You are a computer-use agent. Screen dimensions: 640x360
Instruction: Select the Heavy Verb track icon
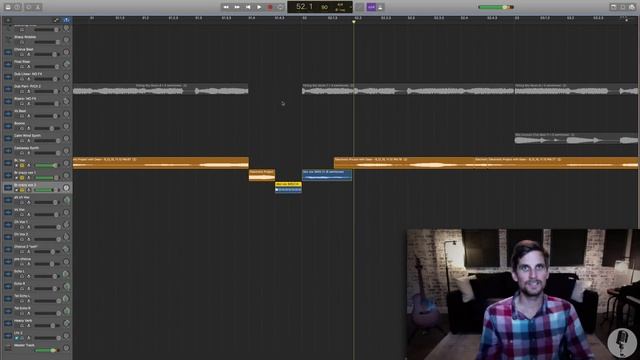click(8, 323)
